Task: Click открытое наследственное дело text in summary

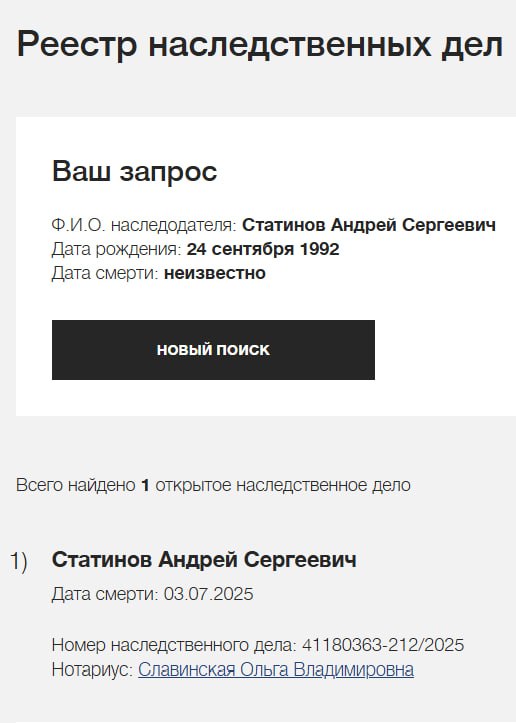Action: (x=283, y=485)
